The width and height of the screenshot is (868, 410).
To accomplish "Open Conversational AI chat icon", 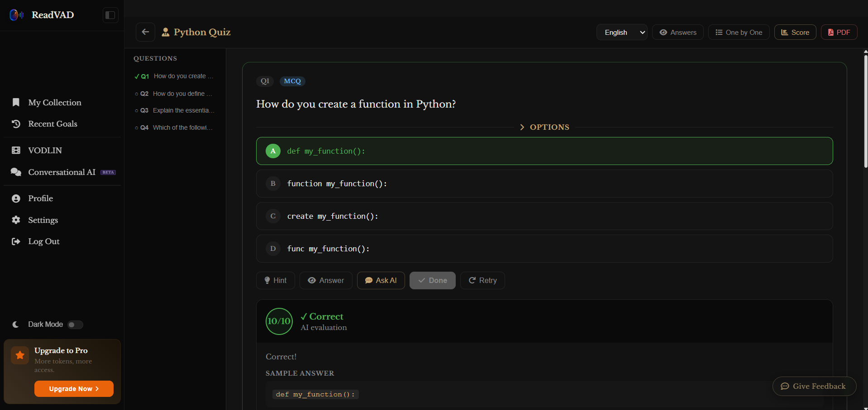I will click(x=16, y=172).
